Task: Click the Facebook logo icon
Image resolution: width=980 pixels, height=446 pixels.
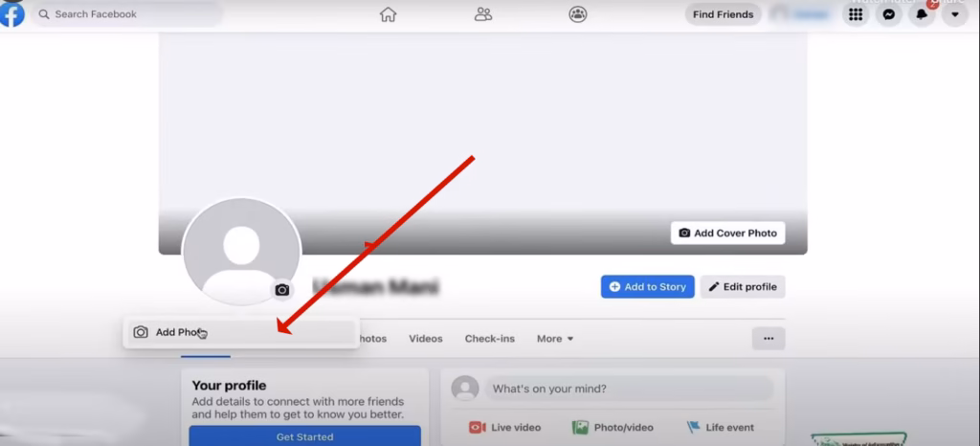Action: tap(11, 14)
